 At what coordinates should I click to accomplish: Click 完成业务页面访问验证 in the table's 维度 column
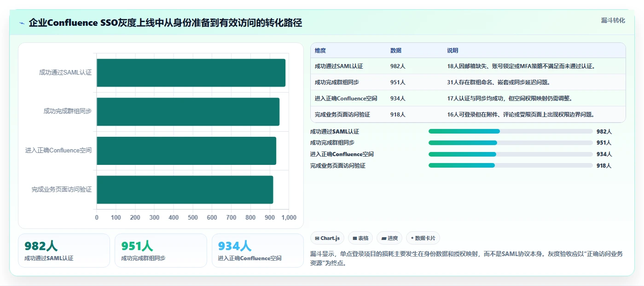342,115
